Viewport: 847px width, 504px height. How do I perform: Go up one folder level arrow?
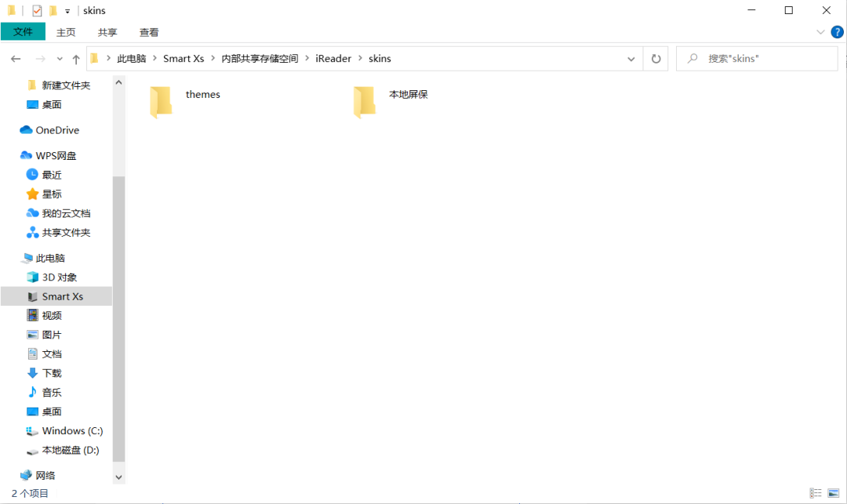76,59
